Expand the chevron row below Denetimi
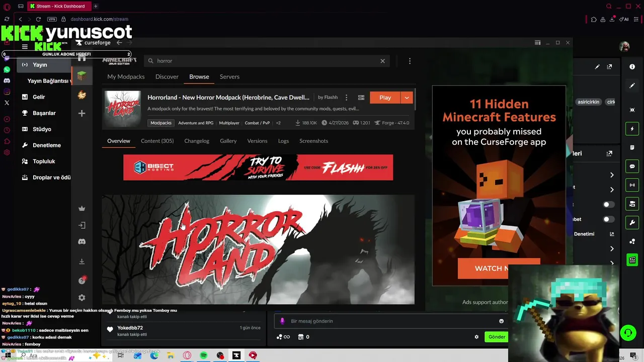The height and width of the screenshot is (362, 644). (x=612, y=249)
